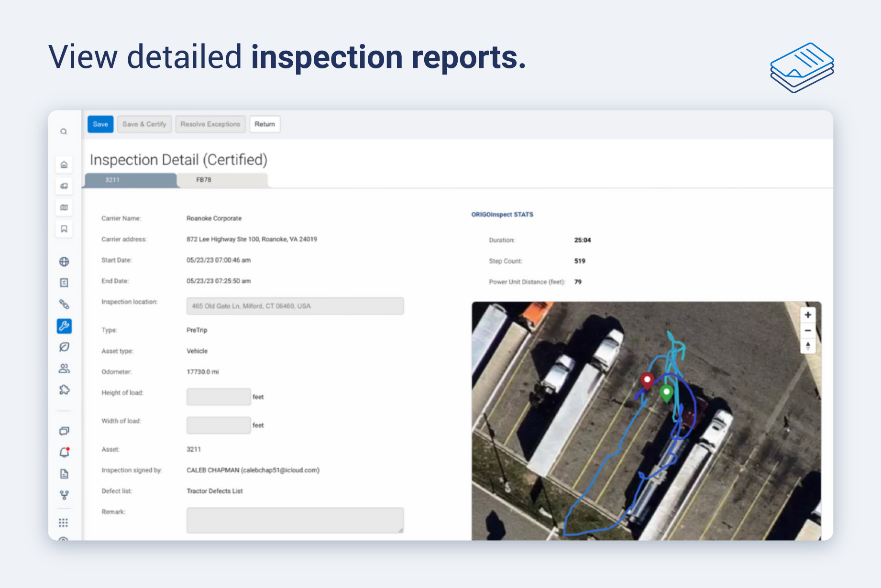Zoom out on the map

click(808, 330)
